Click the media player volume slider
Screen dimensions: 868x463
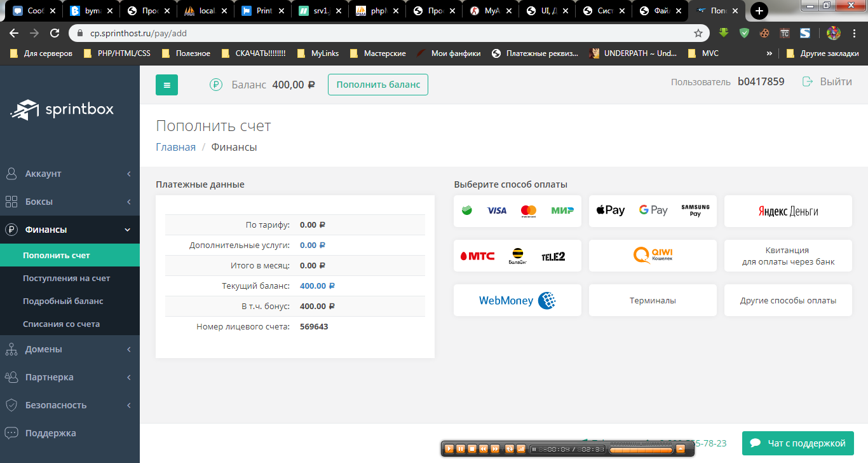(x=640, y=449)
